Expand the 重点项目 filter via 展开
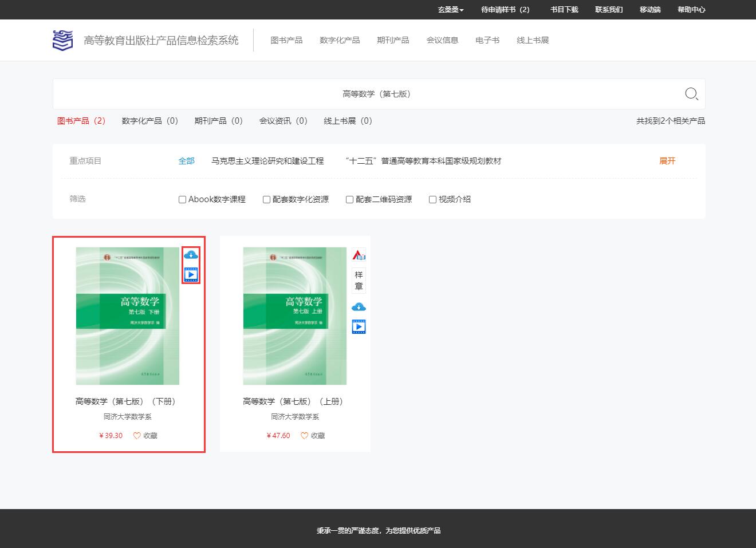Screen dimensions: 756x548 pyautogui.click(x=667, y=161)
